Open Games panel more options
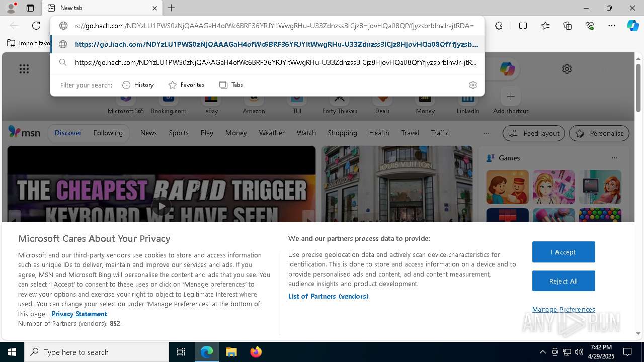644x362 pixels. tap(614, 158)
